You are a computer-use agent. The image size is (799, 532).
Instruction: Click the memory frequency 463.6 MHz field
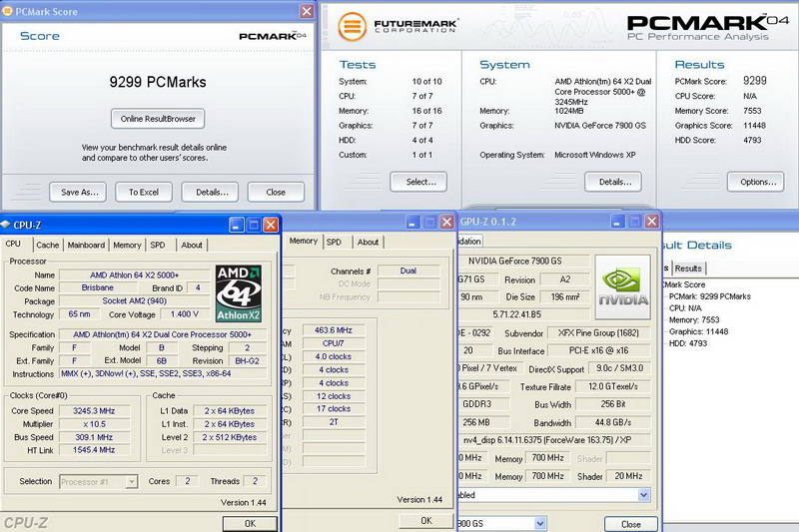click(x=334, y=330)
